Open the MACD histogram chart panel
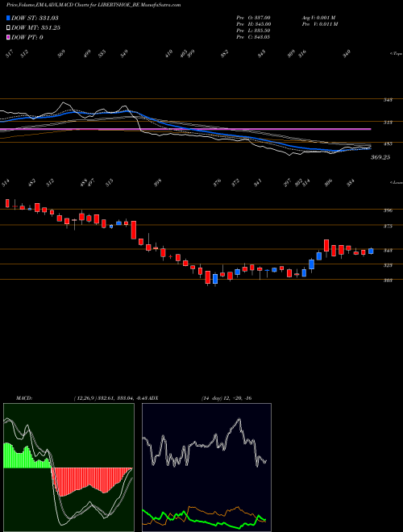Image resolution: width=403 pixels, height=532 pixels. point(69,468)
